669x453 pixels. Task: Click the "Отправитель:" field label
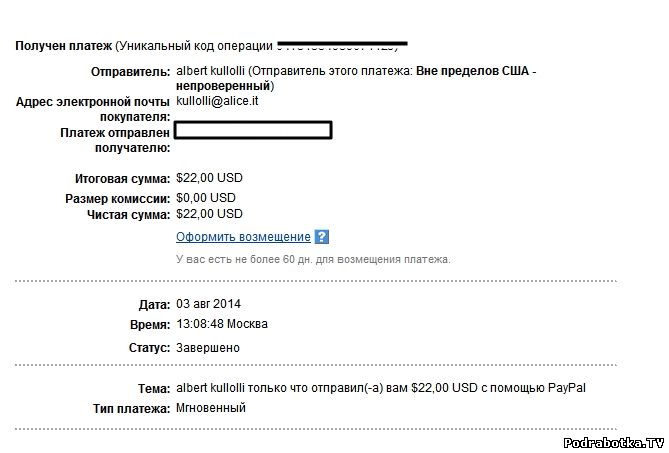[131, 73]
